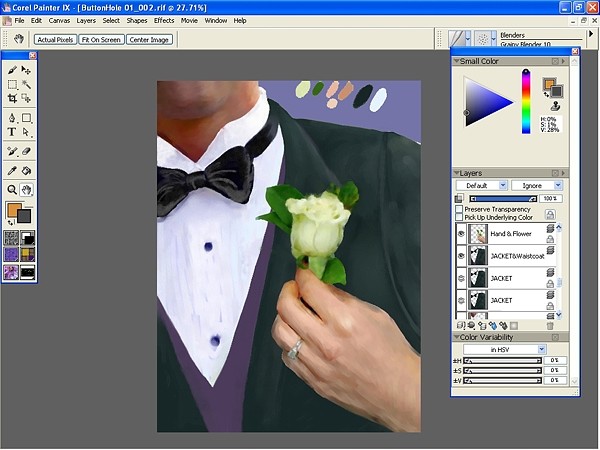The width and height of the screenshot is (600, 450).
Task: Open brush category dropdown arrow
Action: pos(468,39)
